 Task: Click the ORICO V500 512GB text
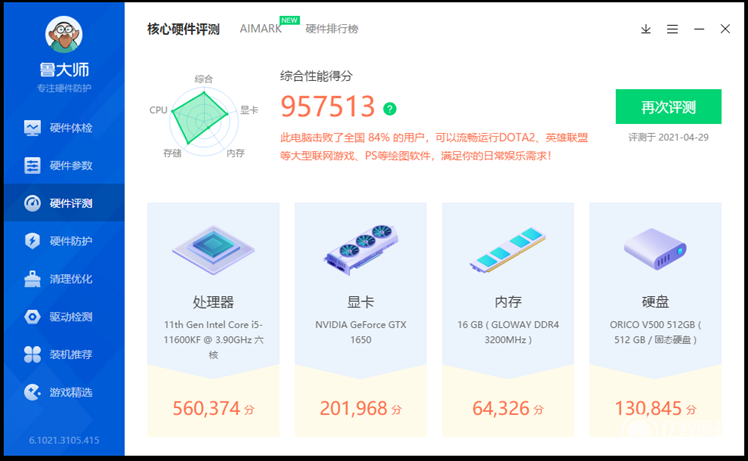pos(655,332)
